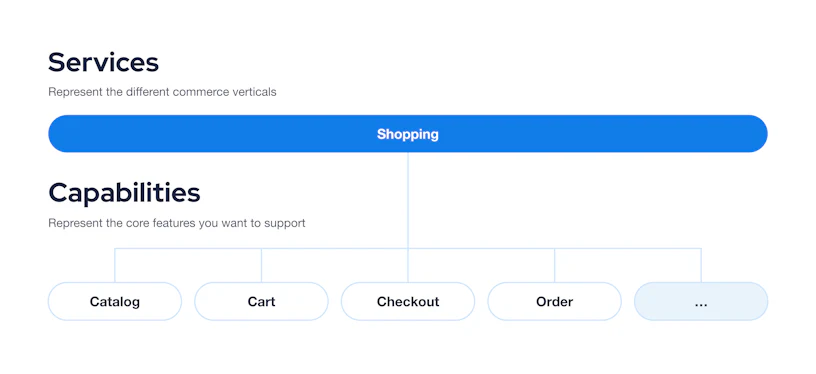Click the Services heading
Image resolution: width=816 pixels, height=374 pixels.
tap(103, 62)
